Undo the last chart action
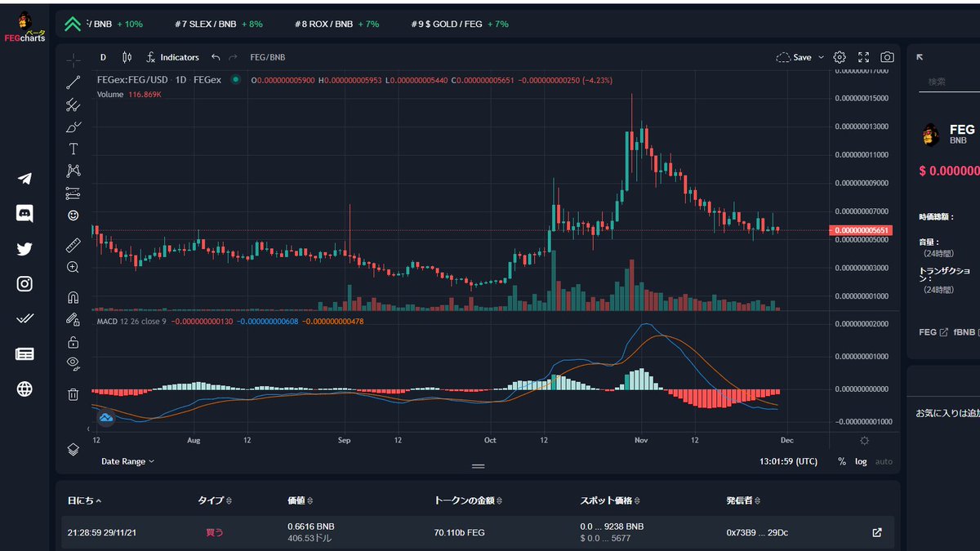The height and width of the screenshot is (551, 980). (x=216, y=57)
